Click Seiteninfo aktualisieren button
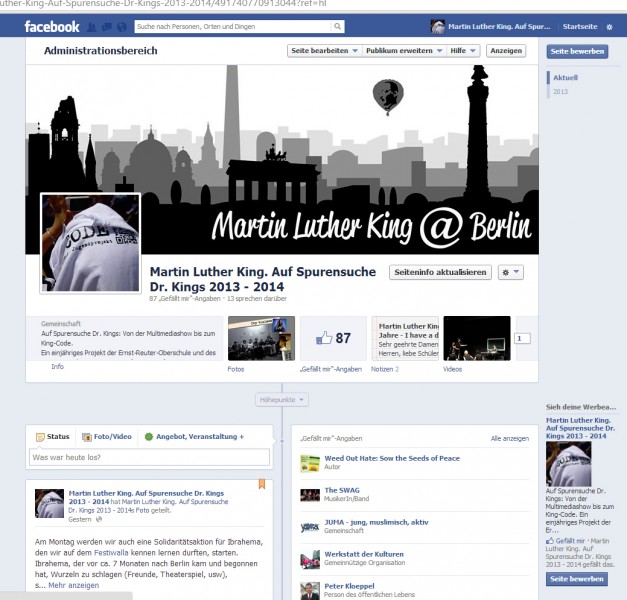Screen dimensions: 627x600 click(x=440, y=272)
